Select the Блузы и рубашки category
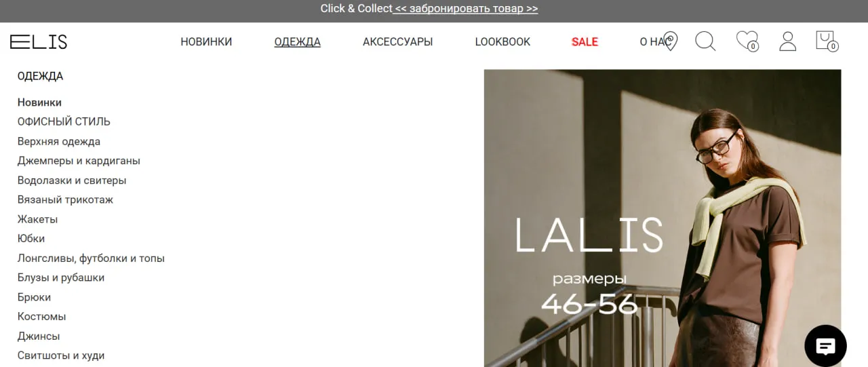868x367 pixels. 61,277
